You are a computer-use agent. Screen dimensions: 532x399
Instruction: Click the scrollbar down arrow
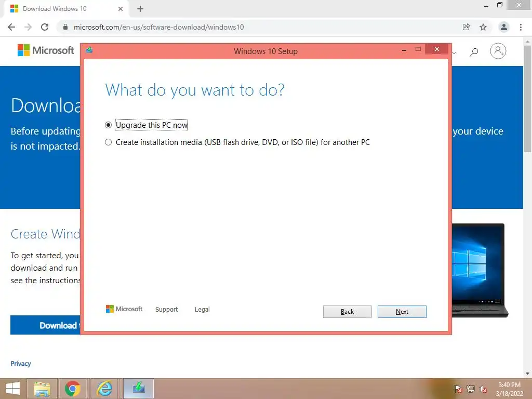point(528,374)
